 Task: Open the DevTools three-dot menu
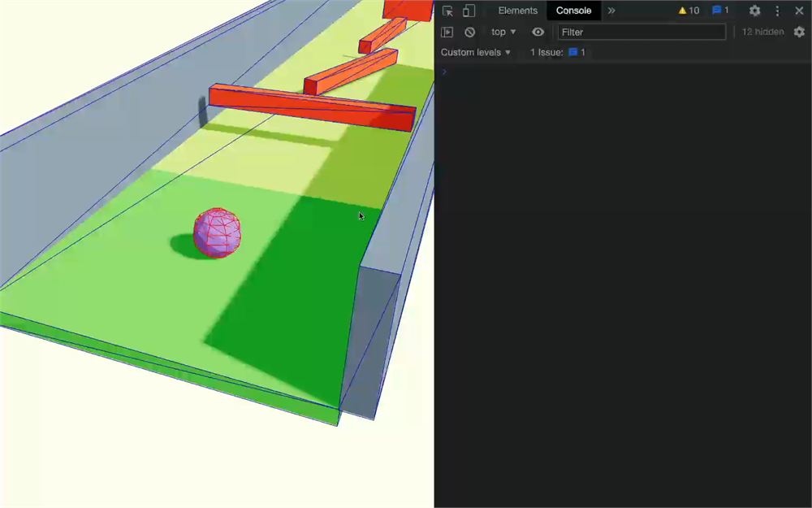(777, 11)
